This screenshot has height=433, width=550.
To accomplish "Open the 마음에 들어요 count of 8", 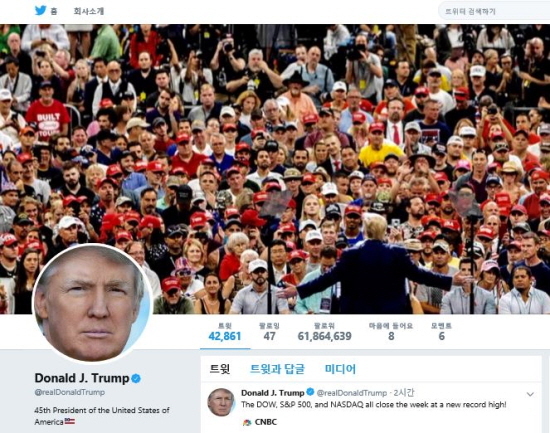I will tap(391, 332).
